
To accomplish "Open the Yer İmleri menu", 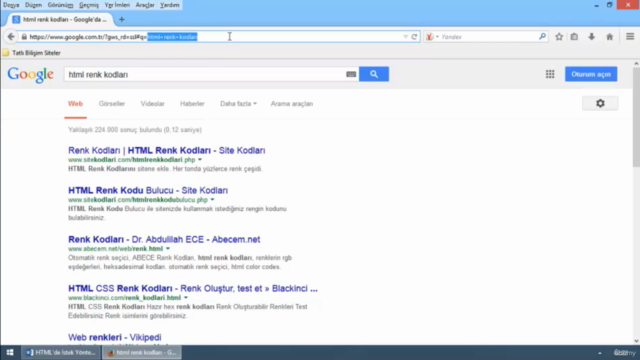I will (x=117, y=5).
